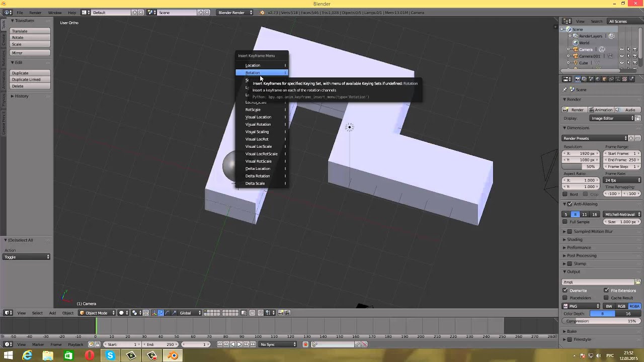The width and height of the screenshot is (644, 362).
Task: Remove a render preset with minus
Action: [638, 138]
